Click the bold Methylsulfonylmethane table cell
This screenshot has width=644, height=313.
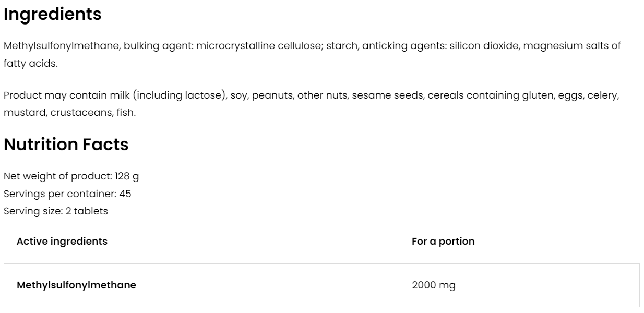[76, 285]
